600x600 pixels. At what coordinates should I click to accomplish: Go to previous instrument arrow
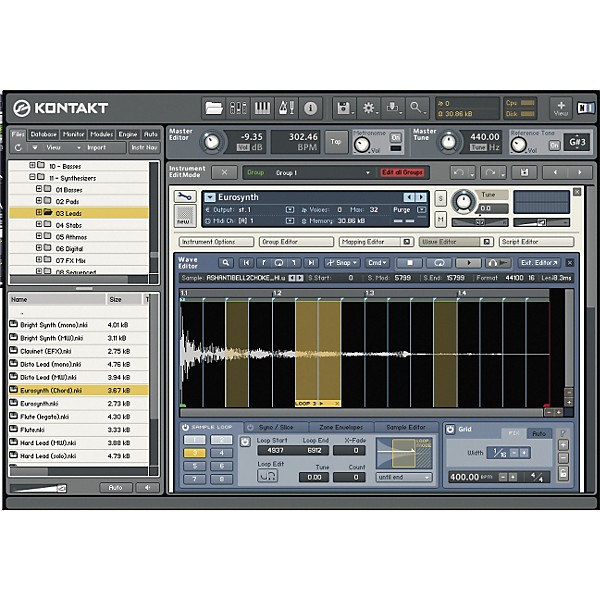tap(555, 173)
